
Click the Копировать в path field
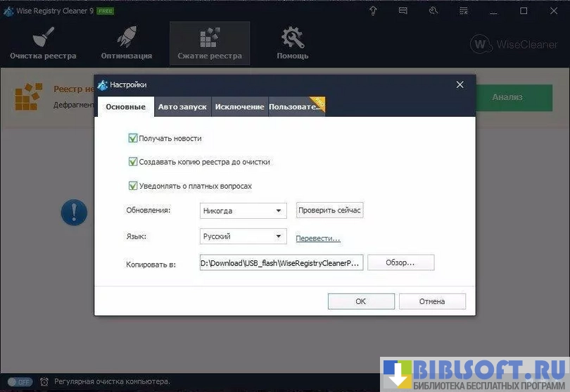coord(281,263)
